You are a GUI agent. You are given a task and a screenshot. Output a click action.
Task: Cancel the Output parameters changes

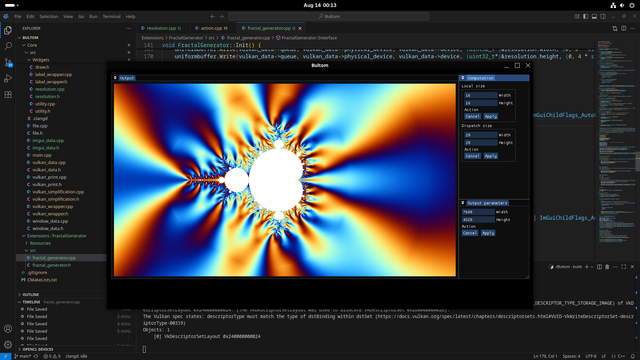(470, 233)
